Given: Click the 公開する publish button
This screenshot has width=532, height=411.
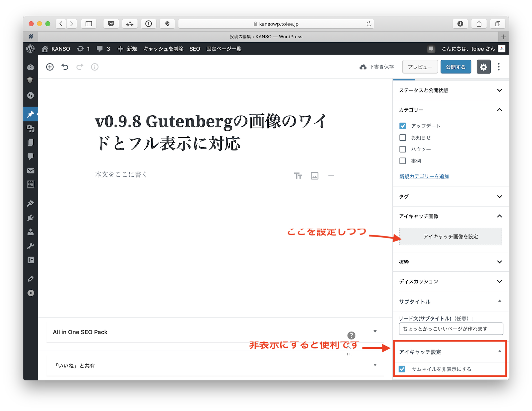Looking at the screenshot, I should pyautogui.click(x=456, y=67).
